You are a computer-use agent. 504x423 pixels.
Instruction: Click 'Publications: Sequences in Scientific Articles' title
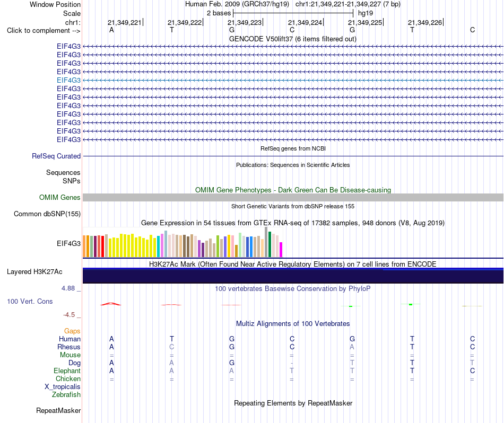pyautogui.click(x=293, y=165)
